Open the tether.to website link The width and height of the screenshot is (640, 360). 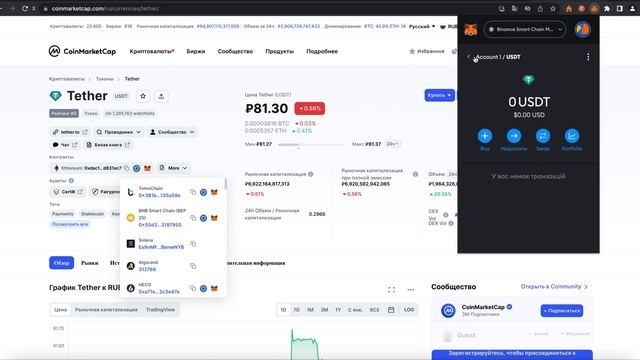(70, 132)
